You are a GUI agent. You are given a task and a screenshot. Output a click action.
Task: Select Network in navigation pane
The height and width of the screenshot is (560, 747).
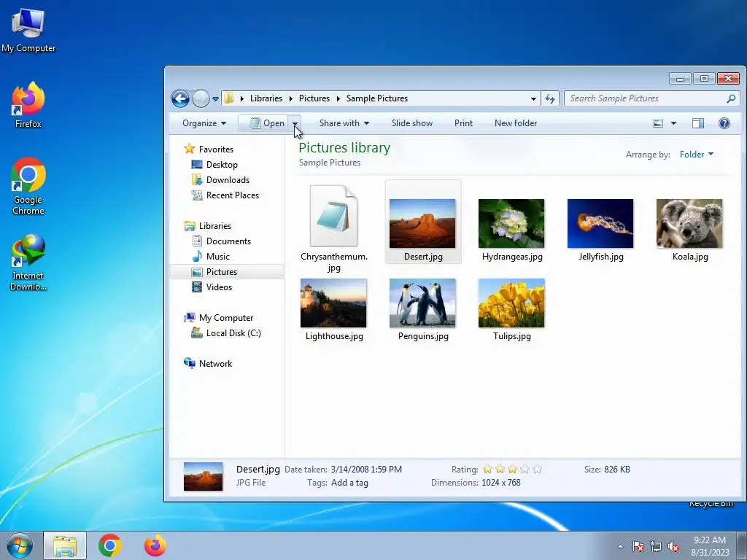215,363
